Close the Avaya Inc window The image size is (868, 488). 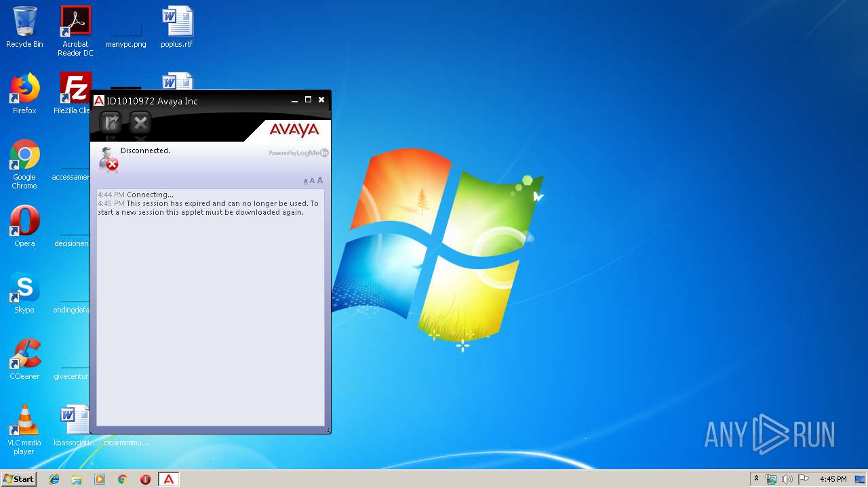321,100
